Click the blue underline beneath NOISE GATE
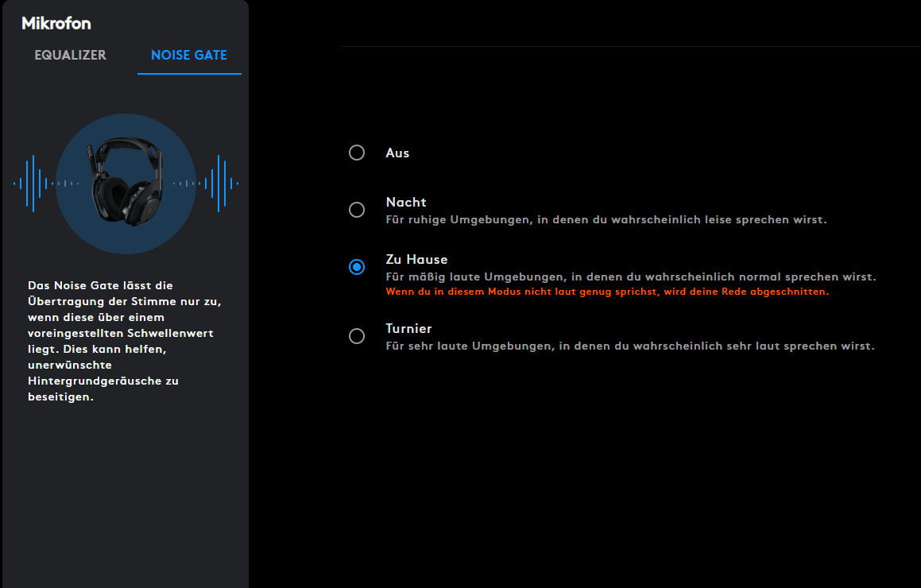Image resolution: width=921 pixels, height=588 pixels. (x=189, y=73)
